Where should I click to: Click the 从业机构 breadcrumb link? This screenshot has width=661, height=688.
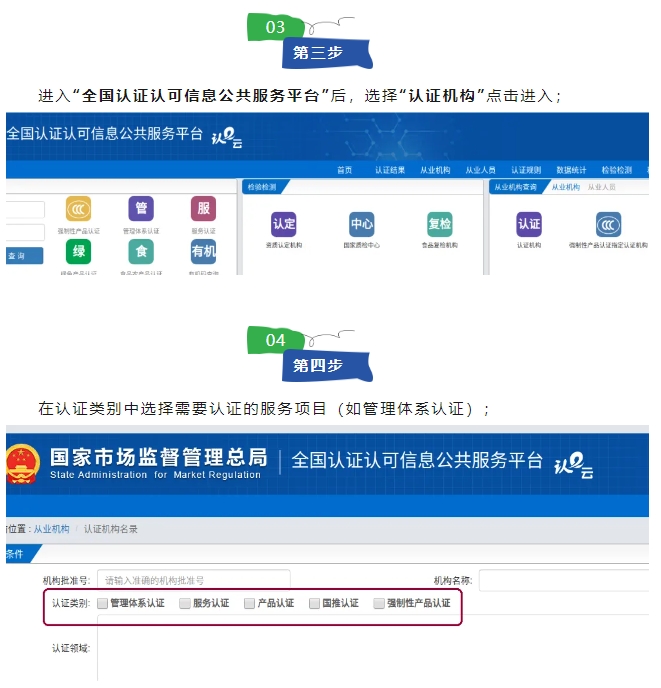(52, 529)
